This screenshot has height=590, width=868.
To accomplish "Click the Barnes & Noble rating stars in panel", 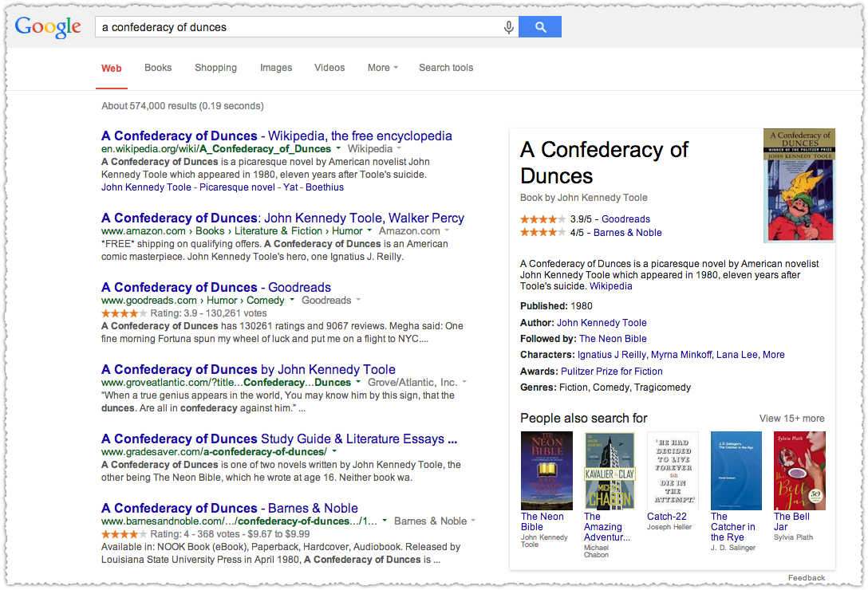I will [x=542, y=233].
